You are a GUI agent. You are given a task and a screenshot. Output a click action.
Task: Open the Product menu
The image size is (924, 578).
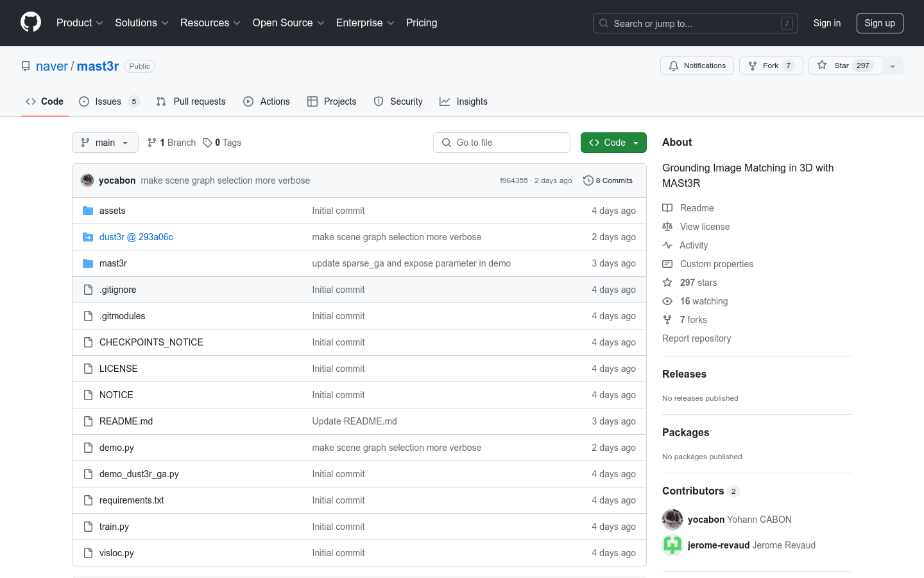[80, 22]
